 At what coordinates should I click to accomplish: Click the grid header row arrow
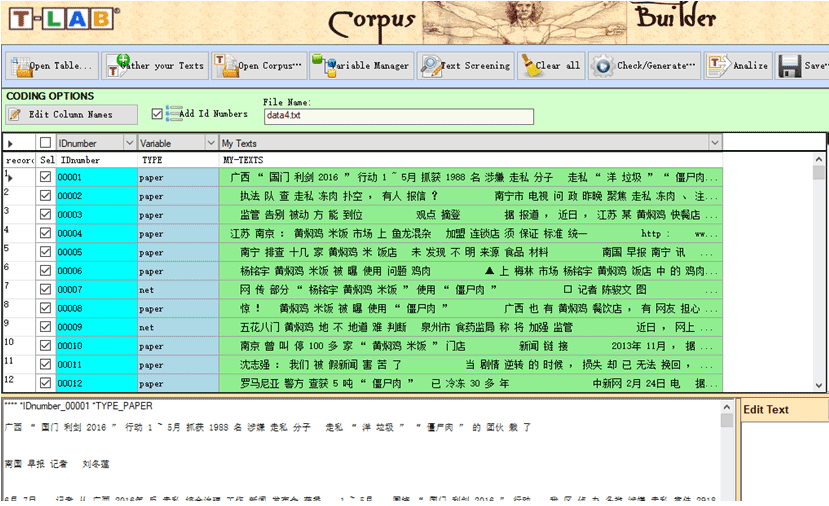(10, 143)
